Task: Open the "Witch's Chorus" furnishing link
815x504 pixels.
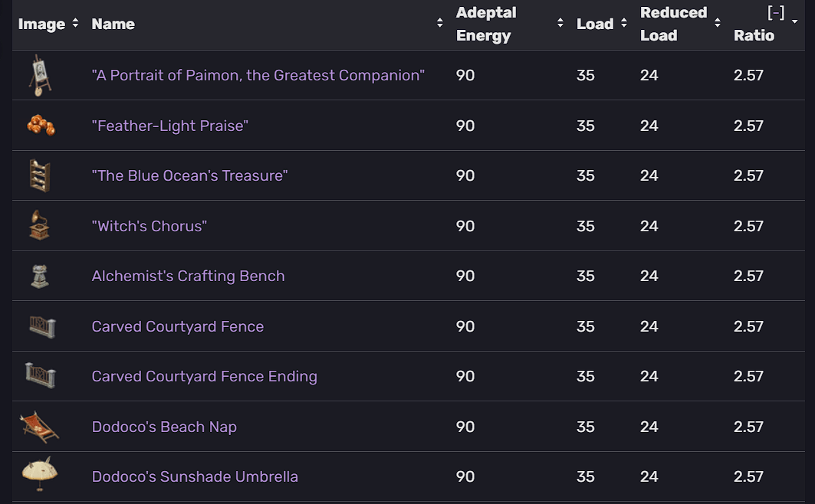Action: [x=150, y=226]
